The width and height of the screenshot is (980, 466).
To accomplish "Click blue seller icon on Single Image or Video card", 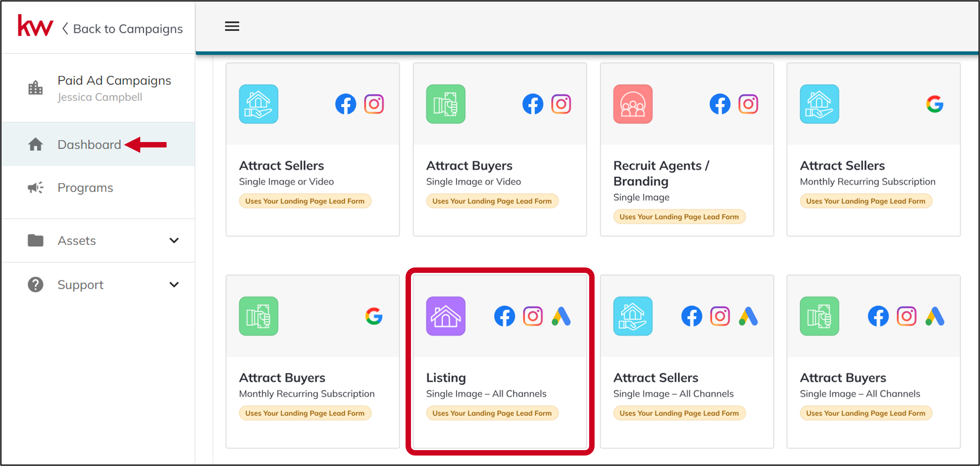I will (x=258, y=104).
